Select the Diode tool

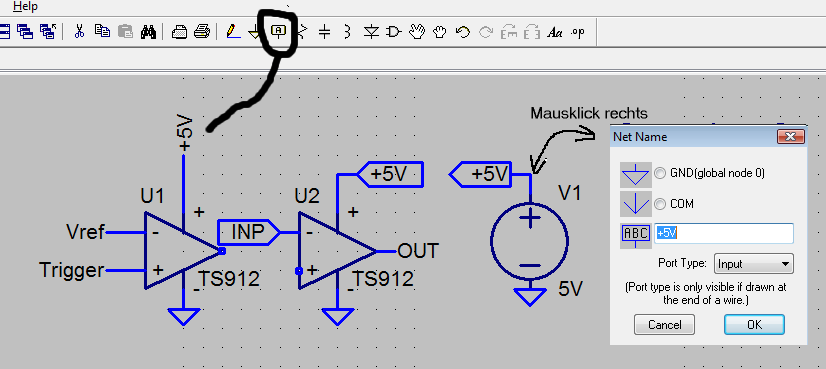371,32
